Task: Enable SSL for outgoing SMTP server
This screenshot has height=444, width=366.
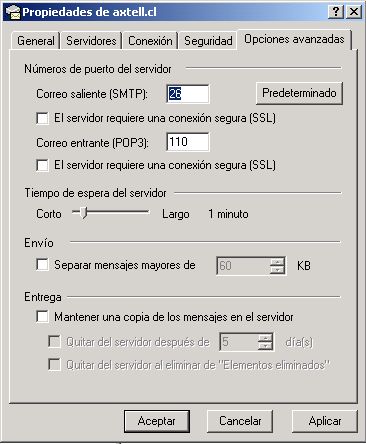Action: [x=42, y=118]
